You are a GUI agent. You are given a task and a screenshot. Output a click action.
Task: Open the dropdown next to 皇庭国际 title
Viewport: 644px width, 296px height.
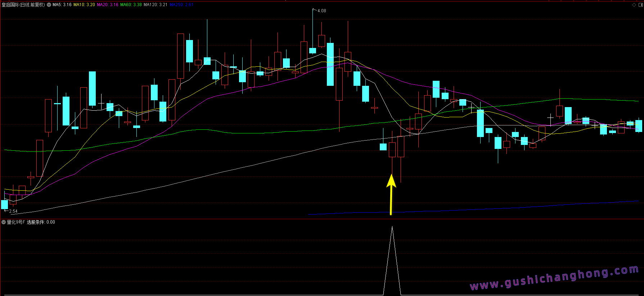[x=49, y=5]
